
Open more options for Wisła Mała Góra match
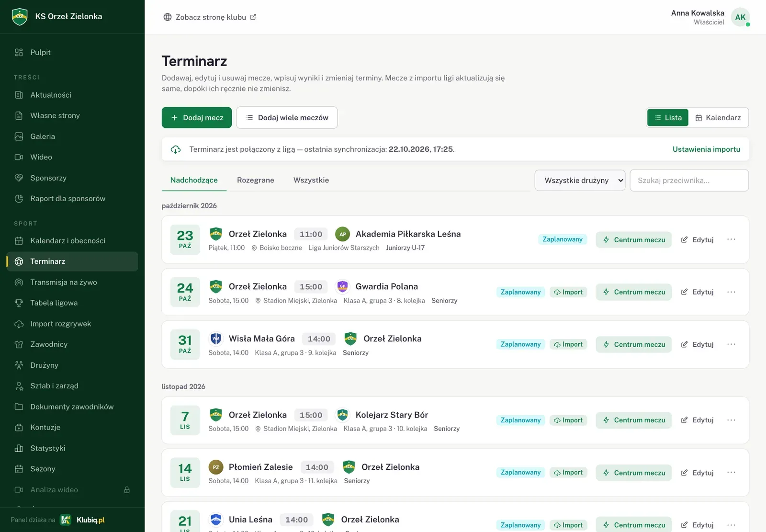(x=731, y=344)
